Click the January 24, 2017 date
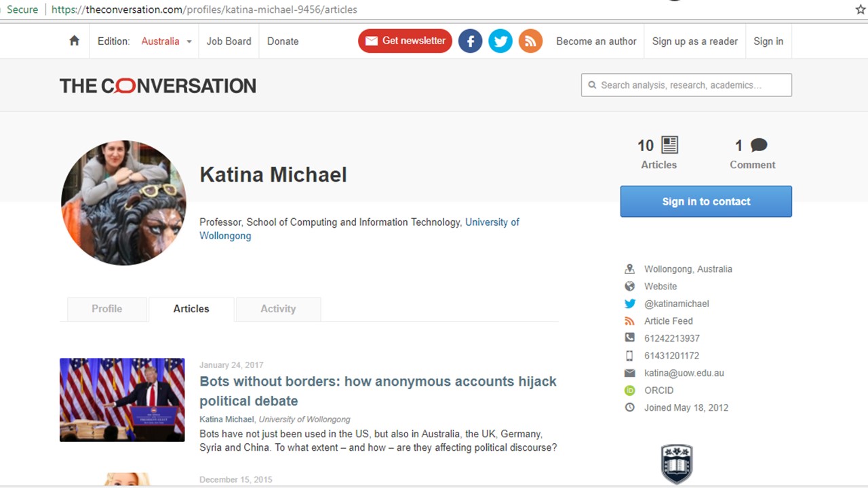The width and height of the screenshot is (868, 488). click(x=231, y=365)
